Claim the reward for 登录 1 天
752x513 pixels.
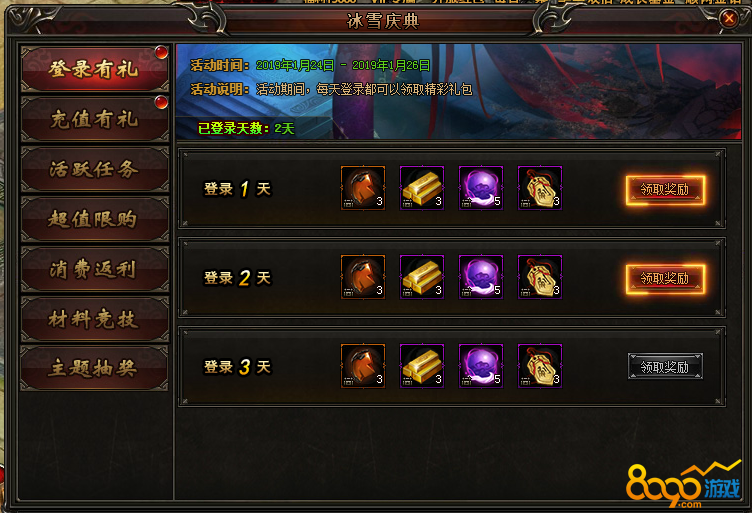[665, 190]
